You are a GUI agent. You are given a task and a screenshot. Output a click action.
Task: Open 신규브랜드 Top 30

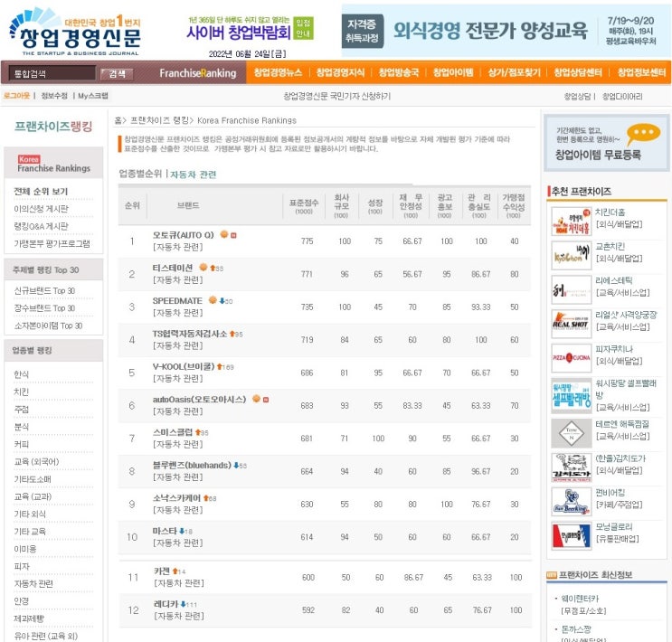(x=44, y=290)
